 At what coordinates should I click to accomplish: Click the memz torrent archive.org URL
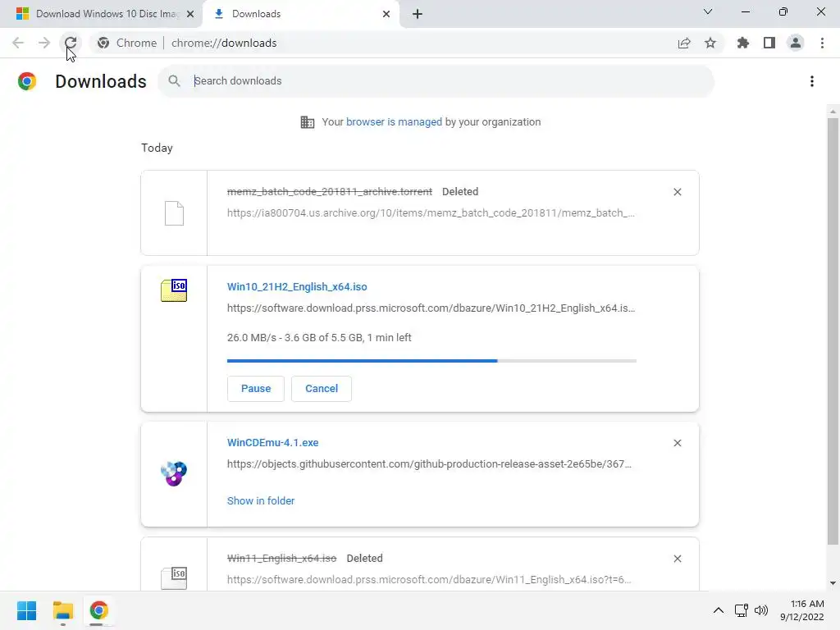[x=431, y=212]
